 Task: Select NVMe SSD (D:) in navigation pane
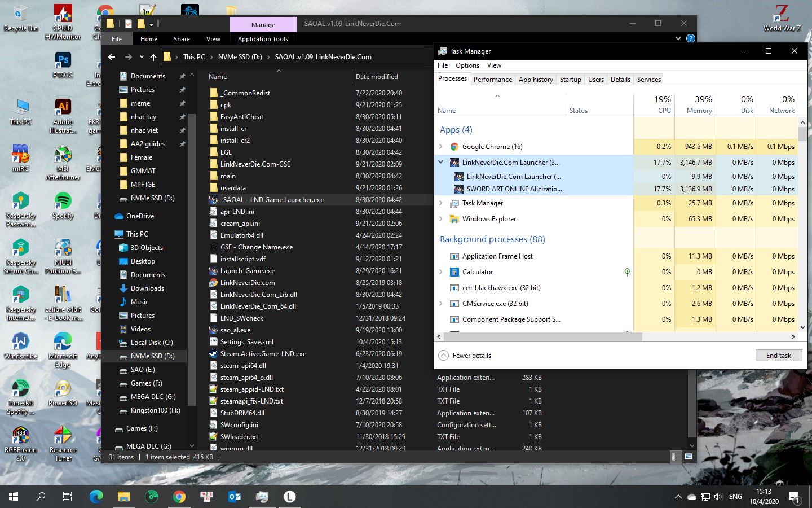point(152,356)
